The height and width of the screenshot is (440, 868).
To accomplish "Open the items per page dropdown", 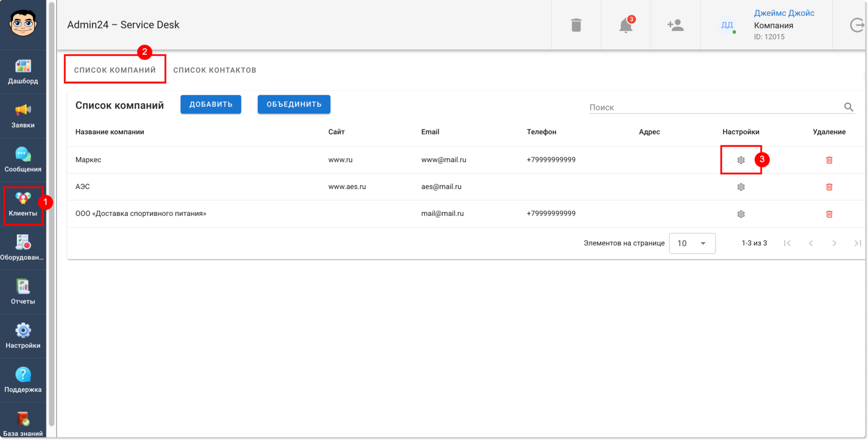I will [692, 243].
